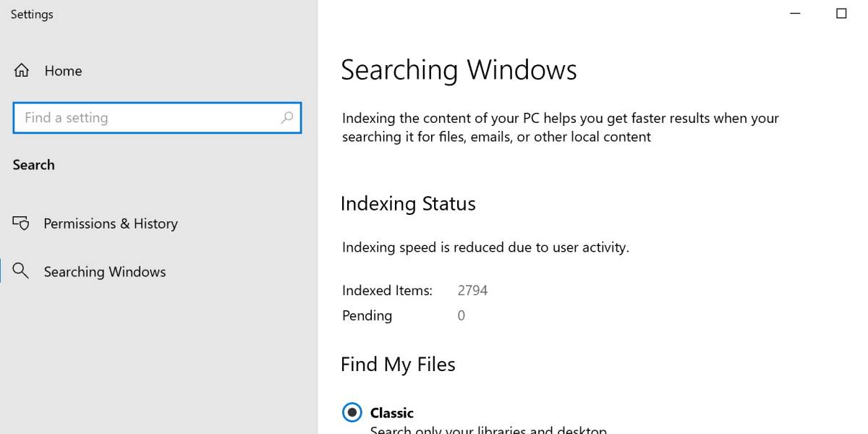Click the Pending count value 0
Image resolution: width=868 pixels, height=434 pixels.
[x=461, y=316]
